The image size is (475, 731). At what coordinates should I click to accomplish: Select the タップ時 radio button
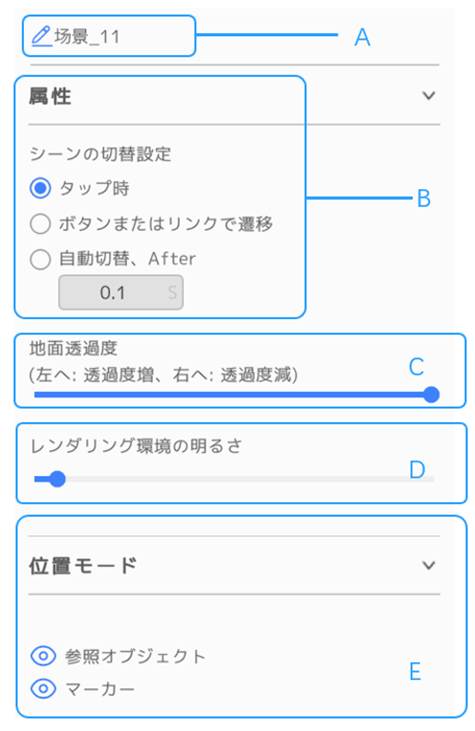tap(40, 188)
